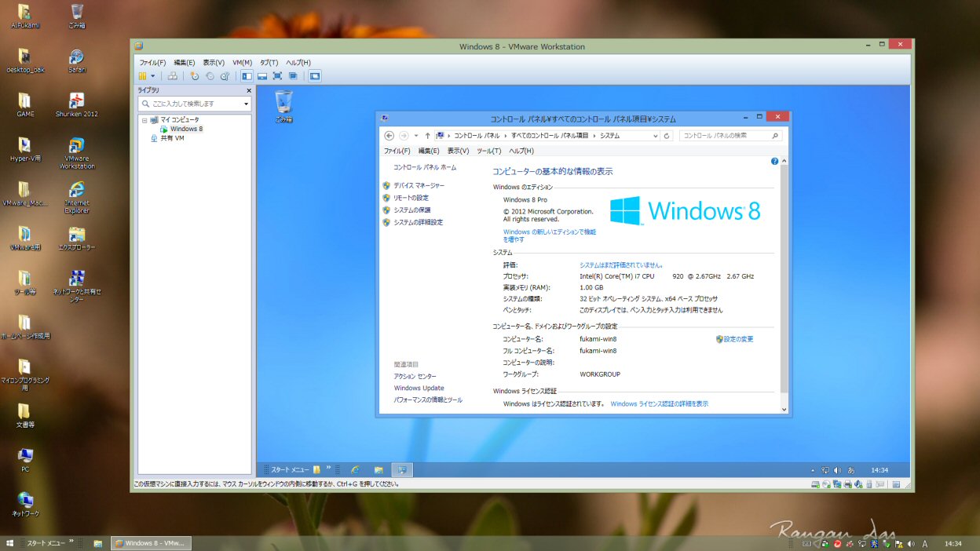
Task: Click File Explorer icon in guest taskbar
Action: point(378,469)
